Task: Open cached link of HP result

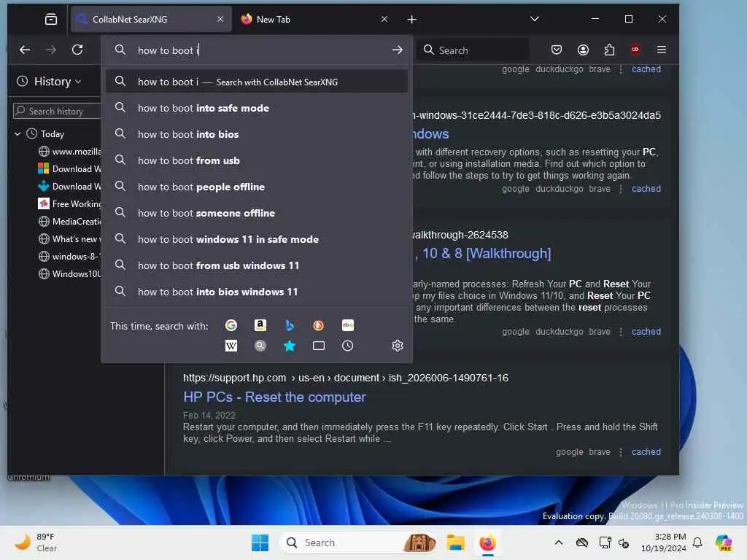Action: (646, 452)
